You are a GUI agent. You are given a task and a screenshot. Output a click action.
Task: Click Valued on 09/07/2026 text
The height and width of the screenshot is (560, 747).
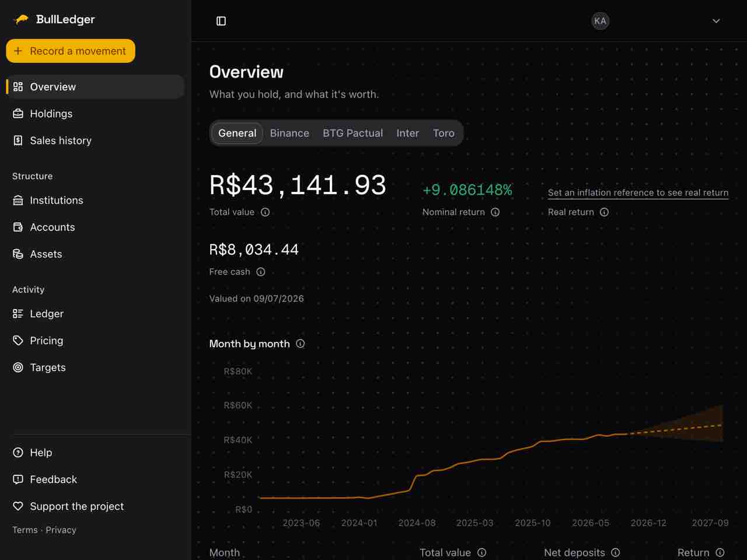(x=257, y=299)
